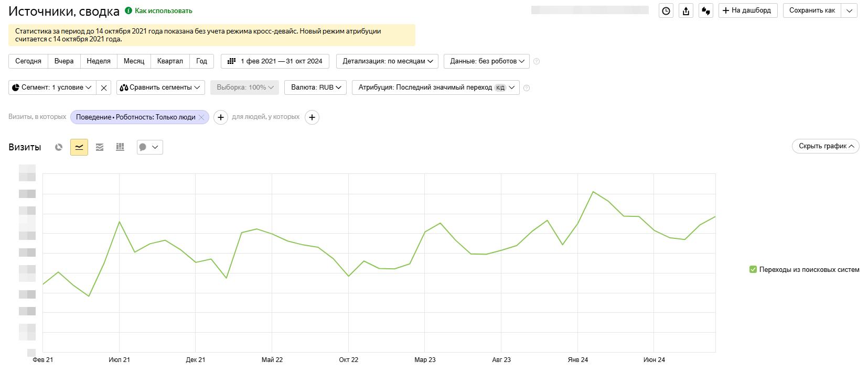Viewport: 868px width, 384px height.
Task: Switch to the stacked area chart
Action: [x=100, y=147]
